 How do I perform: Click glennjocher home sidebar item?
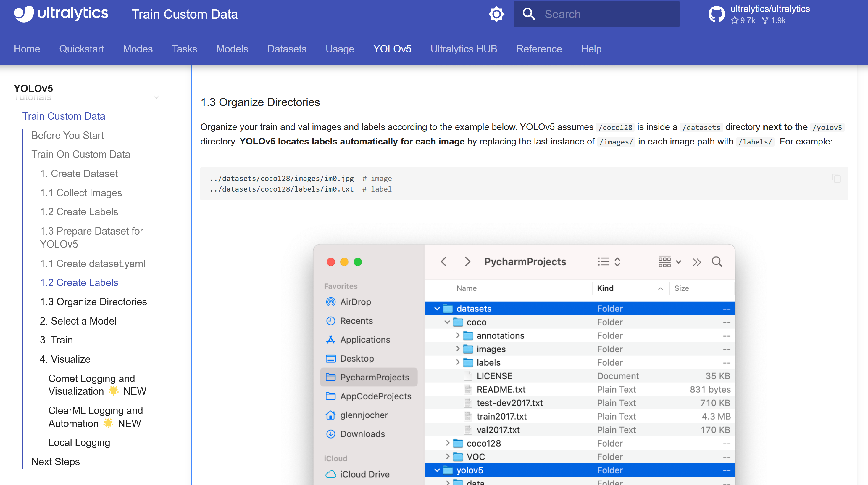pos(356,415)
